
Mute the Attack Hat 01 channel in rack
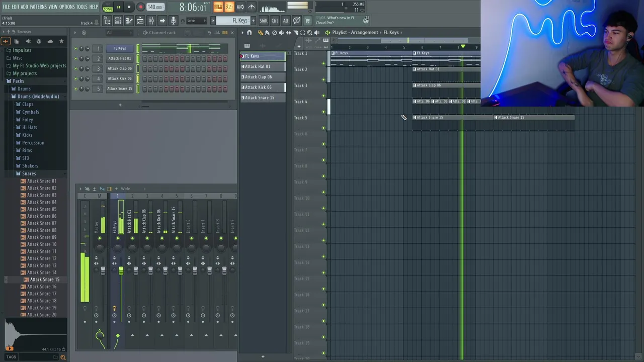point(75,58)
